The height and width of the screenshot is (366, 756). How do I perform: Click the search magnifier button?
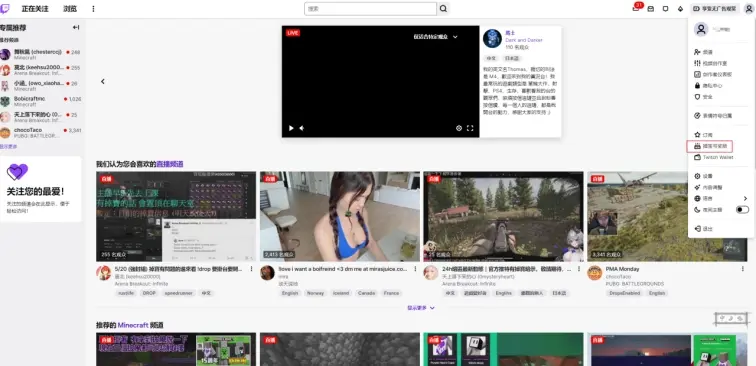click(x=443, y=9)
